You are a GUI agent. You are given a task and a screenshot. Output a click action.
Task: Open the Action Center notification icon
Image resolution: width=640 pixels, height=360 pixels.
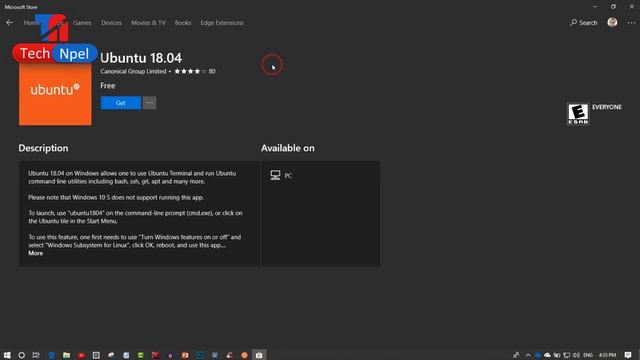point(628,355)
